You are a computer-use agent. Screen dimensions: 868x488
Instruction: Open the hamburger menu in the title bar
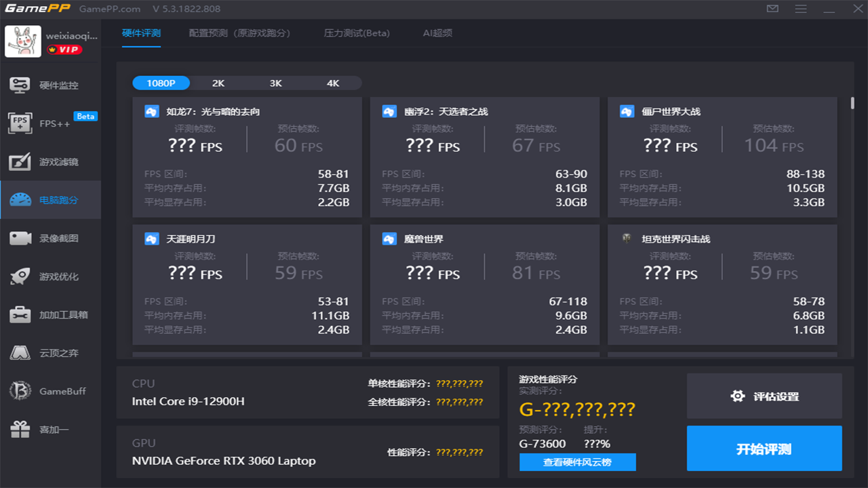tap(800, 9)
